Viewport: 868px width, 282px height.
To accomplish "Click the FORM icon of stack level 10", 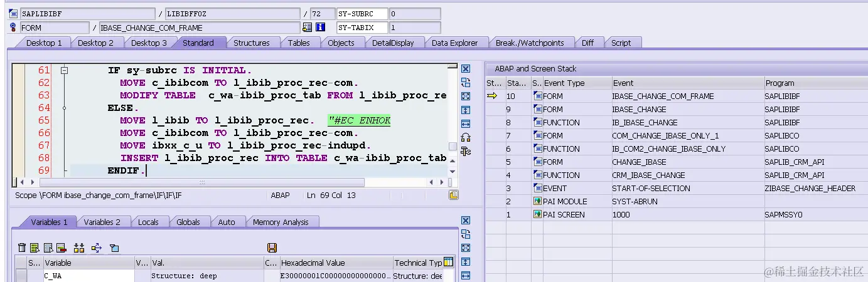I will click(x=537, y=96).
